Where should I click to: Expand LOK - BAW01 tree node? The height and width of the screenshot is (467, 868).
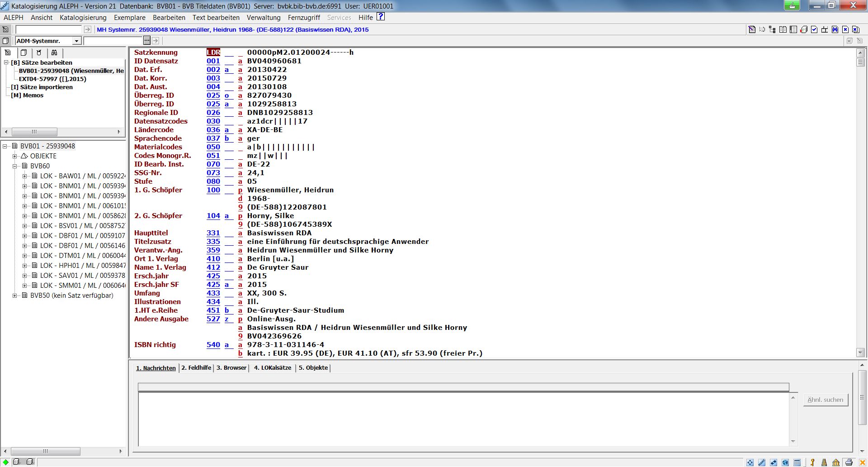click(25, 176)
